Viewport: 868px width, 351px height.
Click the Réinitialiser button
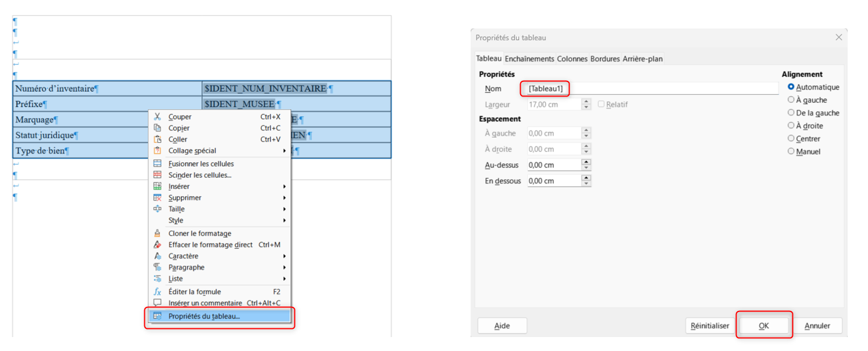click(709, 326)
